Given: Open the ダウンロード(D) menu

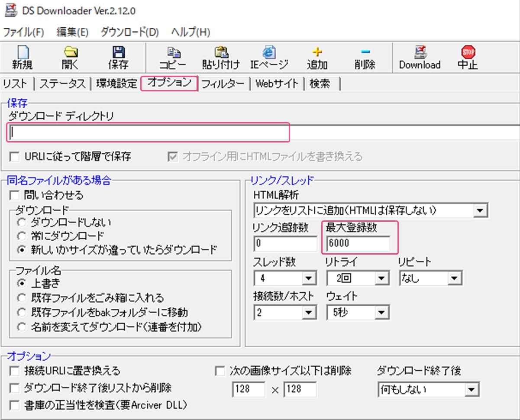Looking at the screenshot, I should tap(130, 32).
